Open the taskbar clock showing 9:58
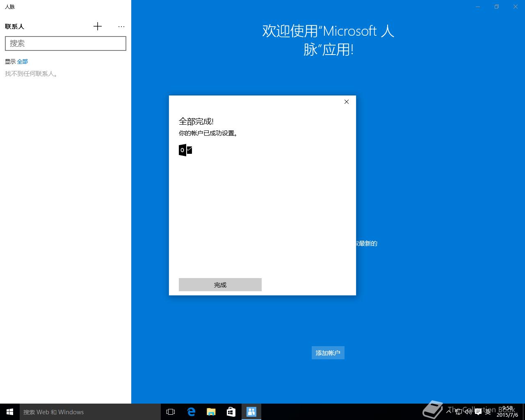The image size is (525, 420). [507, 411]
